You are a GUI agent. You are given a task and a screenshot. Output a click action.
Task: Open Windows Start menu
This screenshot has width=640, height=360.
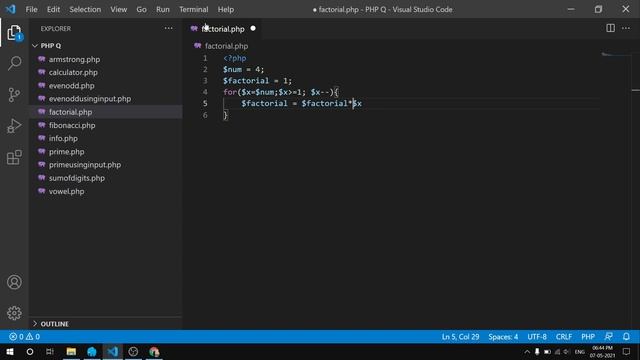[x=10, y=352]
